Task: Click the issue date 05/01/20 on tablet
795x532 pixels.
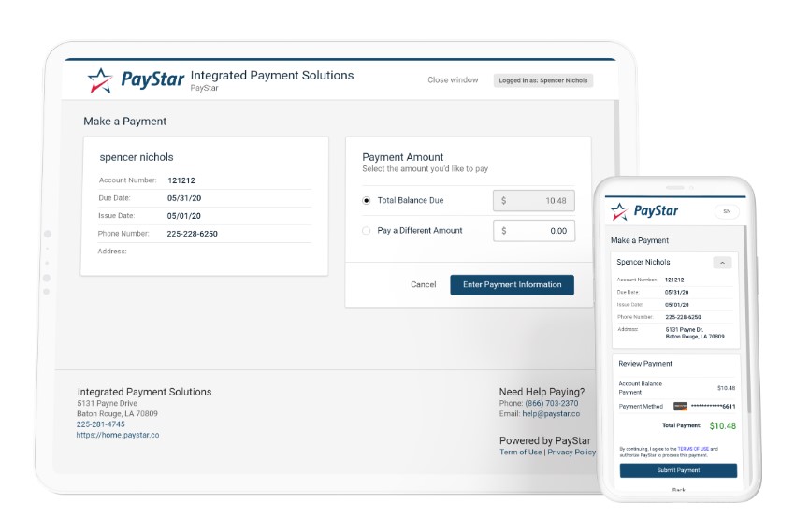Action: point(183,216)
